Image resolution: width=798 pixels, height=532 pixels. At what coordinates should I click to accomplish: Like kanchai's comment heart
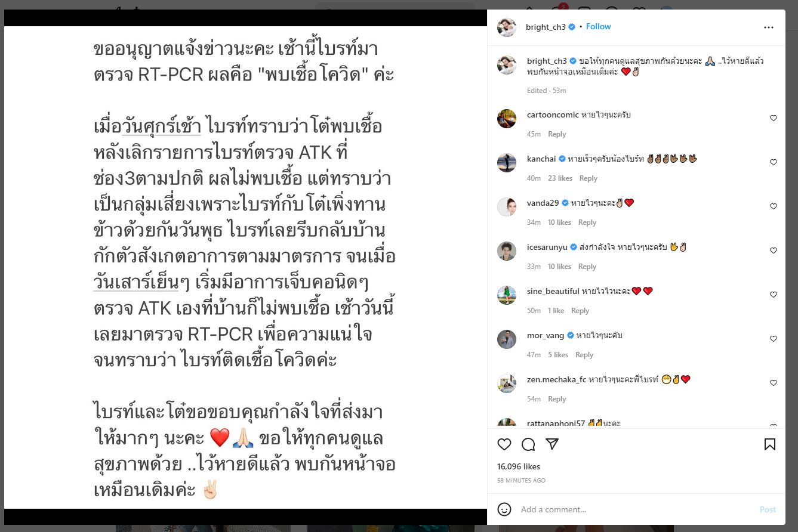[774, 162]
